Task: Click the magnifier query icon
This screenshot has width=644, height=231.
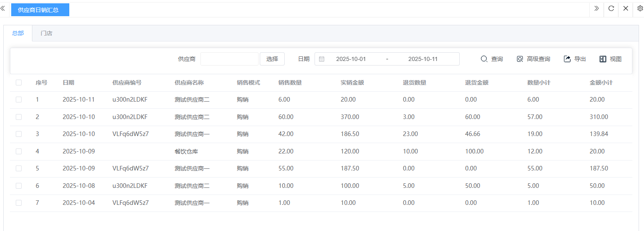Action: coord(484,59)
